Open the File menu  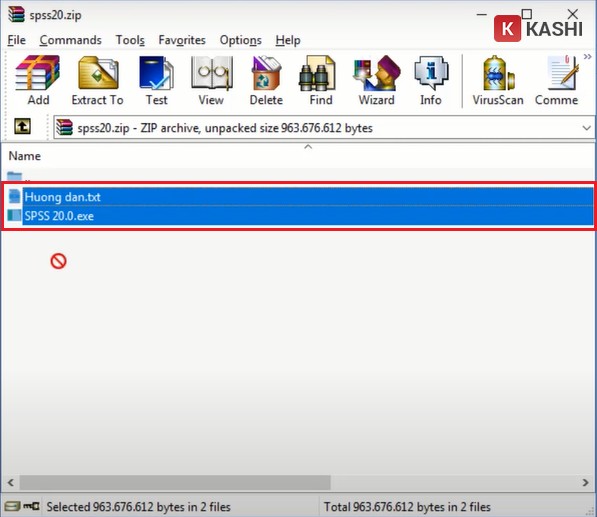click(16, 40)
